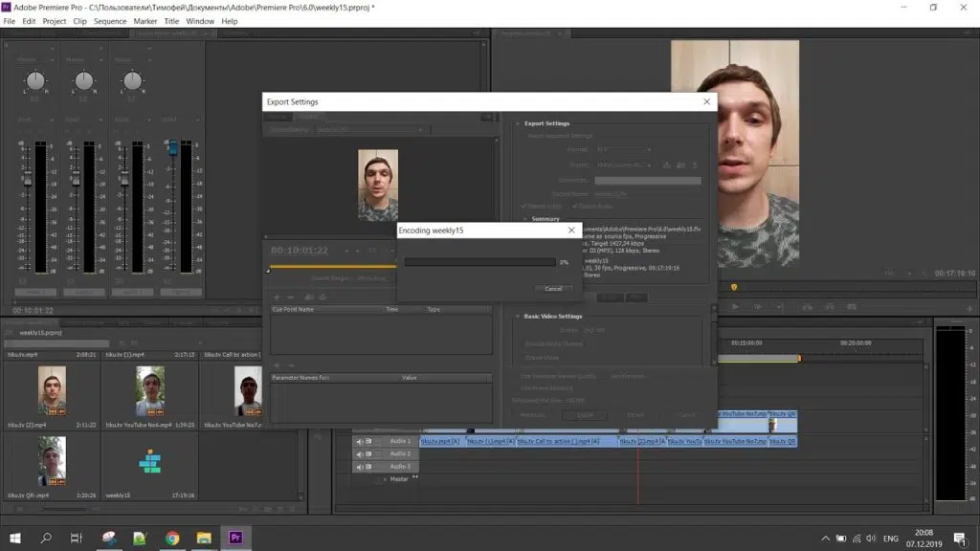Open the Edit menu

(29, 21)
